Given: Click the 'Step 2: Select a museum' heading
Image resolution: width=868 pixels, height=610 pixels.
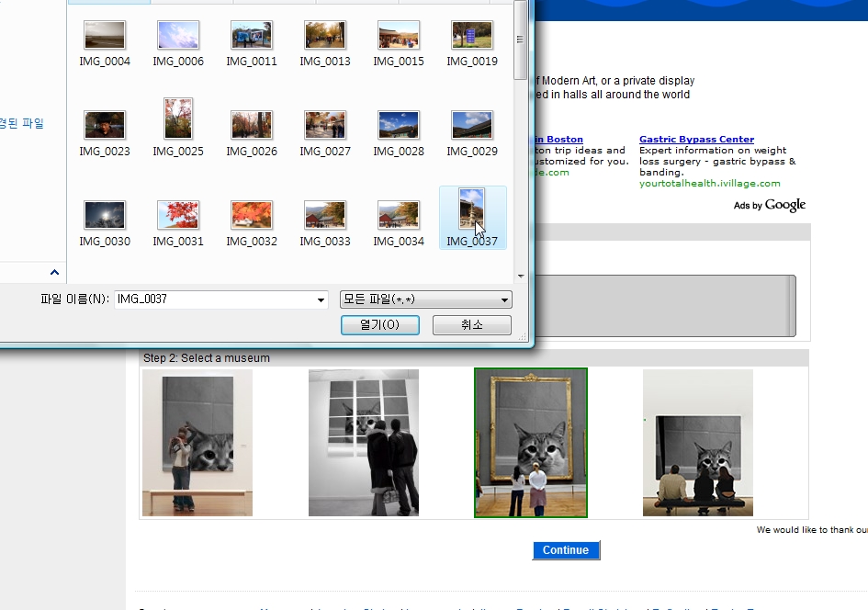Looking at the screenshot, I should click(x=207, y=358).
